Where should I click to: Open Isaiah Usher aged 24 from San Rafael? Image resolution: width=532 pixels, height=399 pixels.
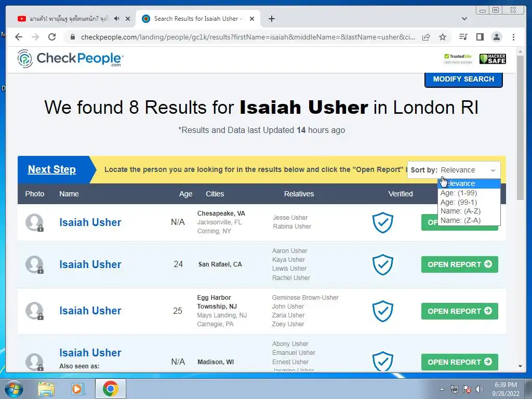pyautogui.click(x=90, y=264)
